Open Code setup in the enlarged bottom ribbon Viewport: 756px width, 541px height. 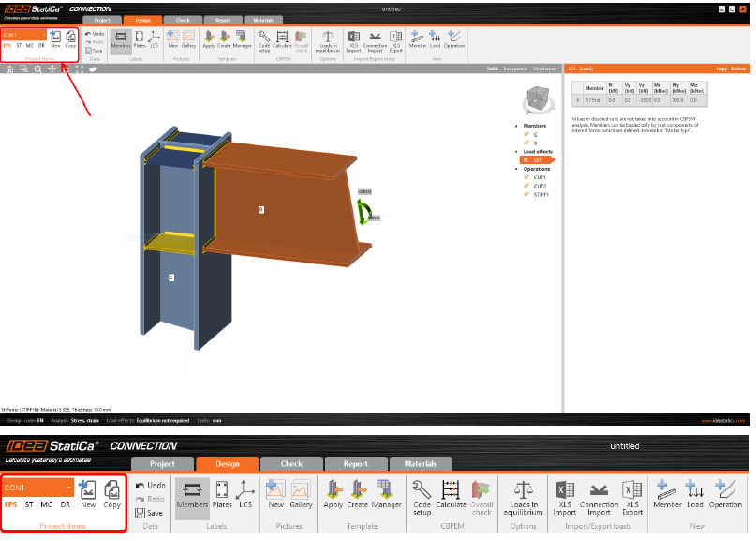point(422,494)
